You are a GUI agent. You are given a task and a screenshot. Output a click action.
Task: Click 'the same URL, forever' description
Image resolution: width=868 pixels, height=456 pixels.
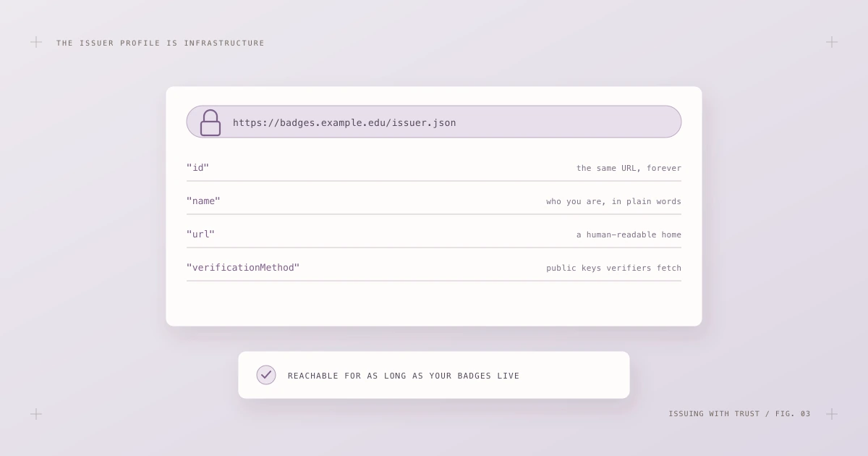click(629, 168)
